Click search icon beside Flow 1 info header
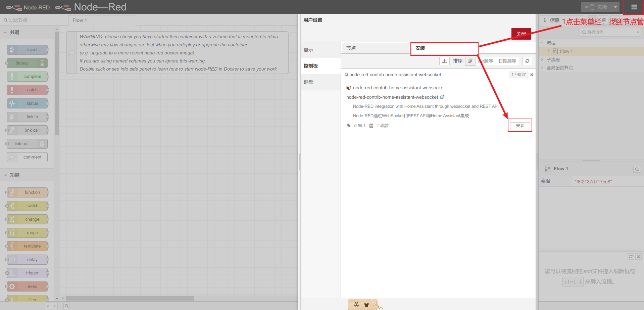The image size is (644, 310). (637, 169)
